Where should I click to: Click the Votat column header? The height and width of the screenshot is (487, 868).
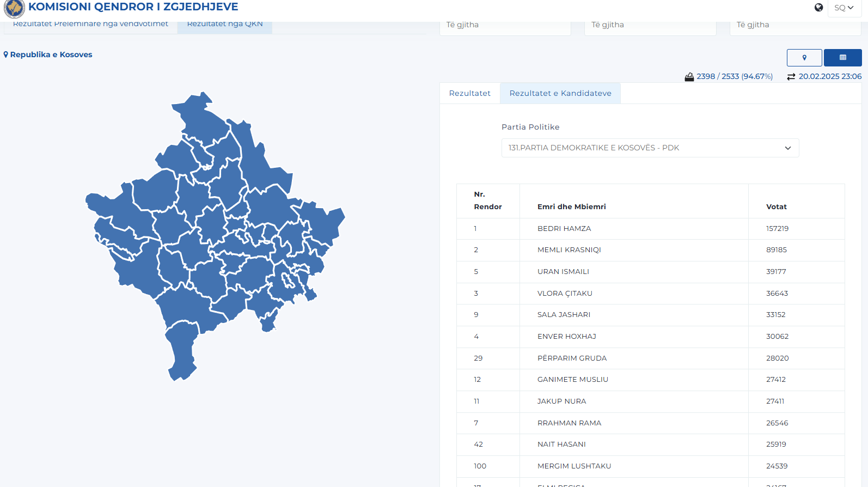pyautogui.click(x=776, y=206)
